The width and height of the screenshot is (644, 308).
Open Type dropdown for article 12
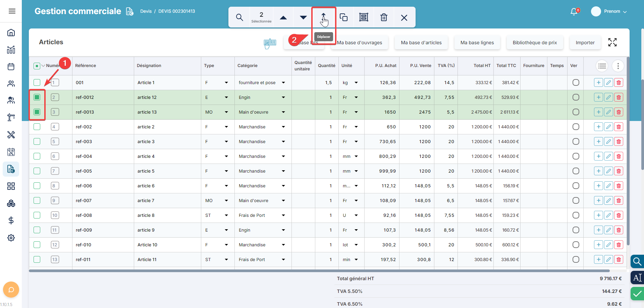226,97
